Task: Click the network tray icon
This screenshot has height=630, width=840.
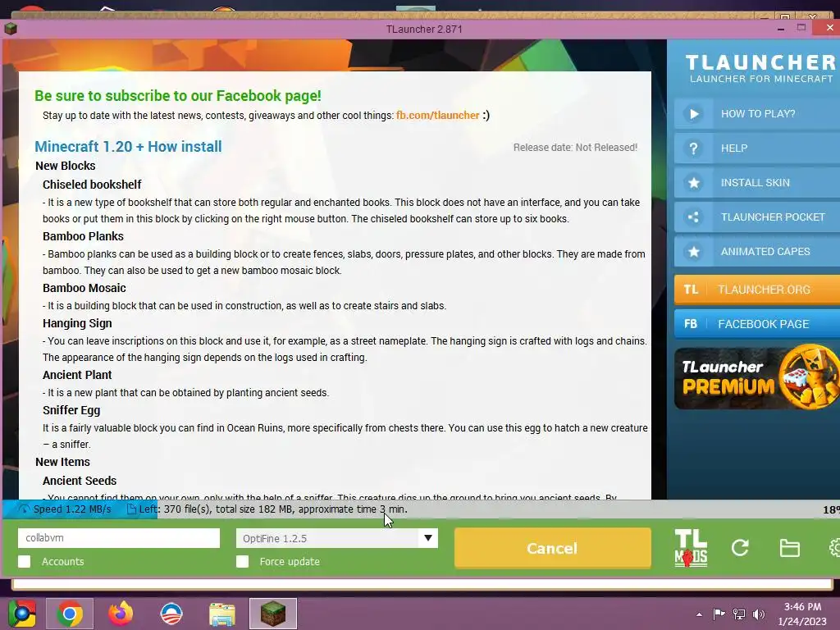Action: [739, 614]
